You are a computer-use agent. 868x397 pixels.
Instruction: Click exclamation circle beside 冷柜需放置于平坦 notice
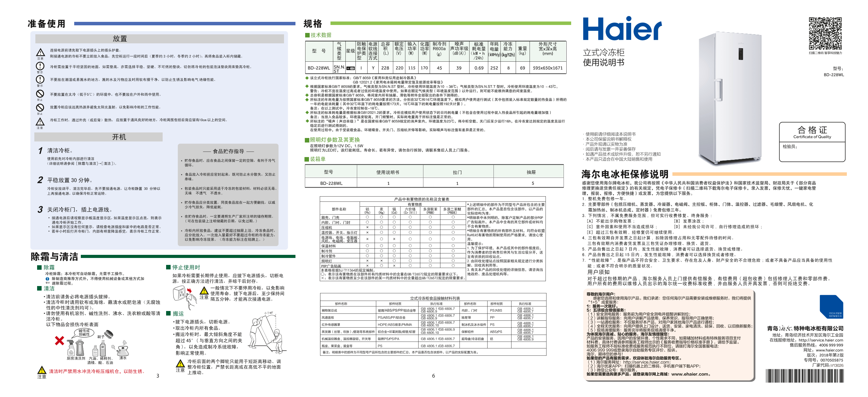click(x=40, y=66)
